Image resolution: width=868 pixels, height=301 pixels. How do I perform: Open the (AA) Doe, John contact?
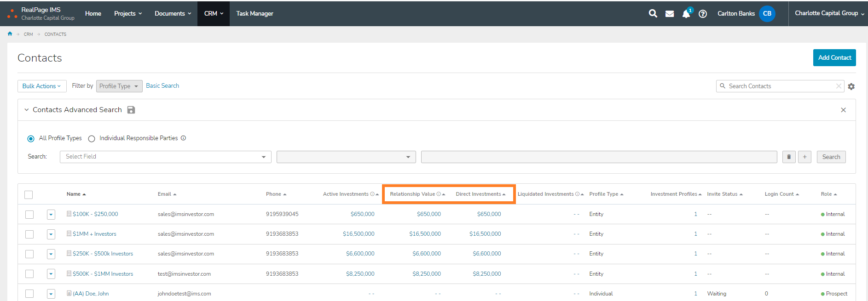coord(91,293)
